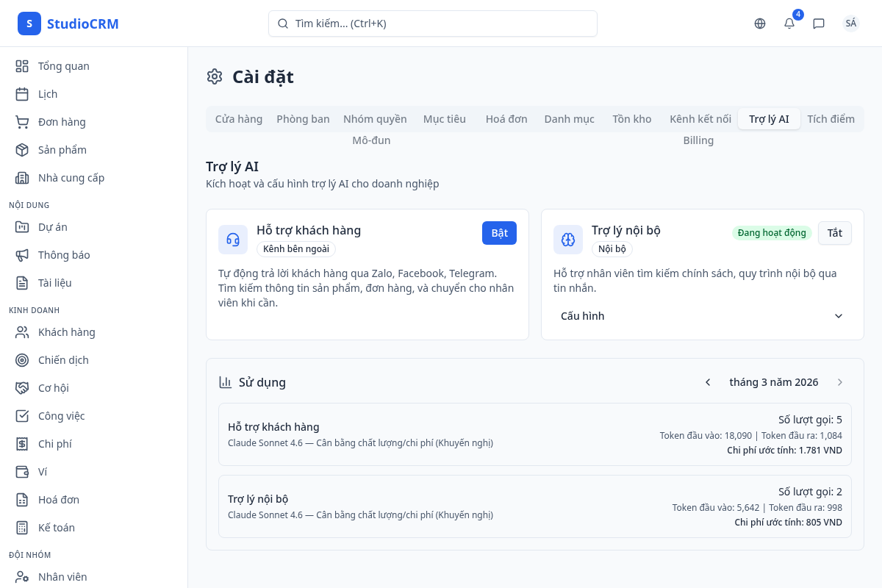Image resolution: width=882 pixels, height=588 pixels.
Task: Go to previous month with left chevron
Action: point(708,382)
